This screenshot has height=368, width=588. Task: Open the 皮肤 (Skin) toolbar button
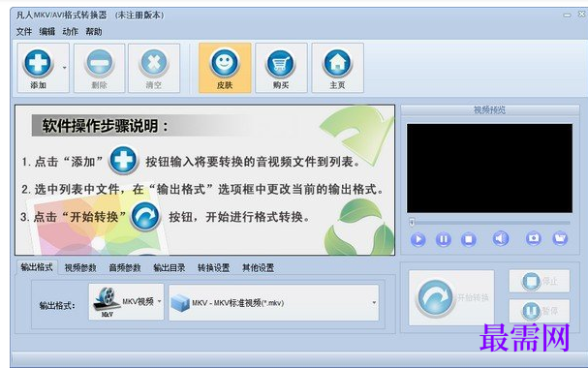[225, 68]
